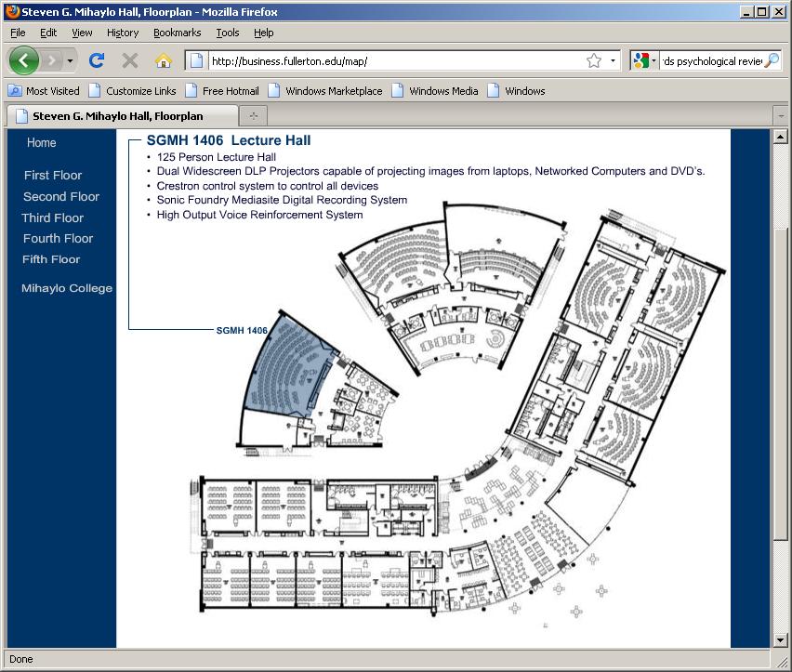Image resolution: width=792 pixels, height=672 pixels.
Task: Open a new tab with the plus button
Action: pos(254,116)
